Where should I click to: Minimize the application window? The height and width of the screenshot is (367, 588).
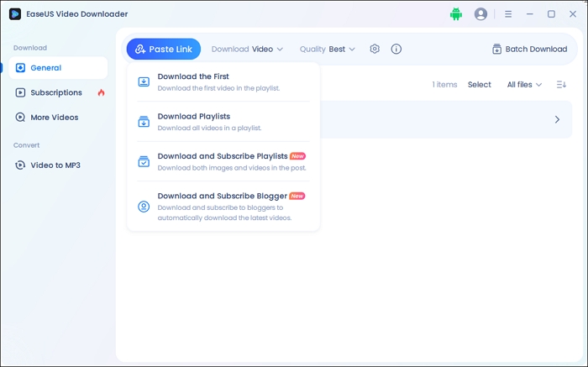click(x=530, y=14)
